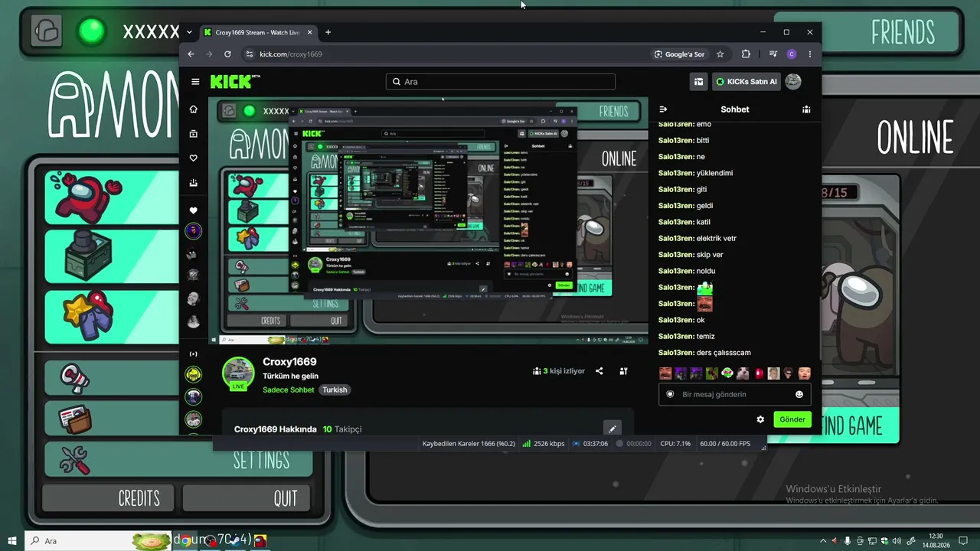
Task: Open Chrome's media controls icon
Action: click(773, 54)
